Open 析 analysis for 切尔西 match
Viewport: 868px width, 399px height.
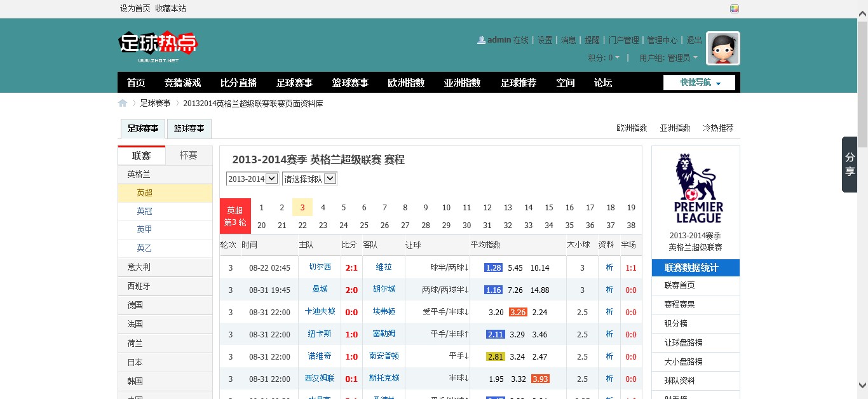point(609,268)
